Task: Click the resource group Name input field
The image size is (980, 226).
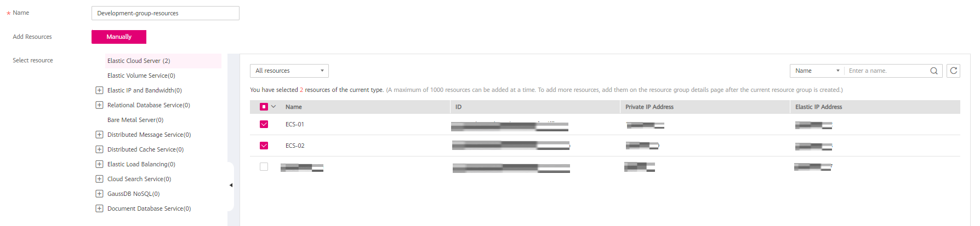Action: pos(165,13)
